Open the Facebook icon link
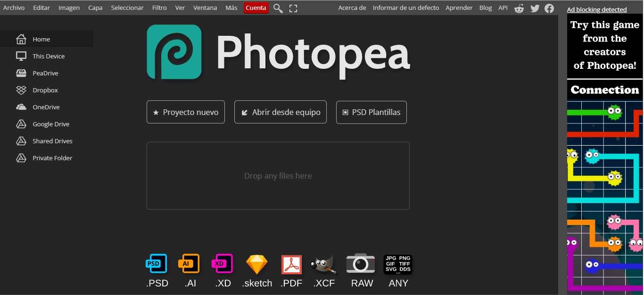Screen dimensions: 644x295 click(549, 8)
